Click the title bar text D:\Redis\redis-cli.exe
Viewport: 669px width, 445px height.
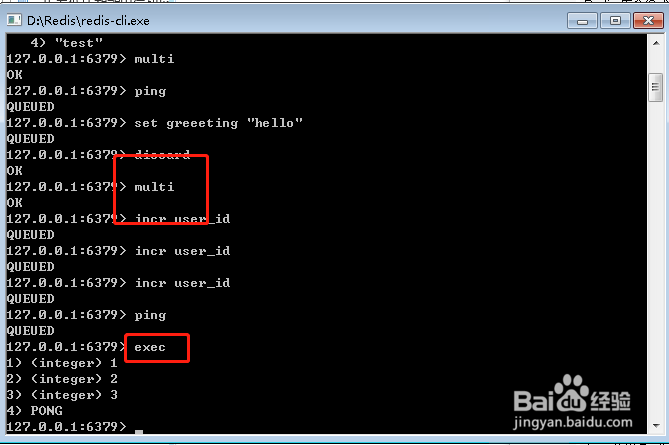[x=88, y=21]
